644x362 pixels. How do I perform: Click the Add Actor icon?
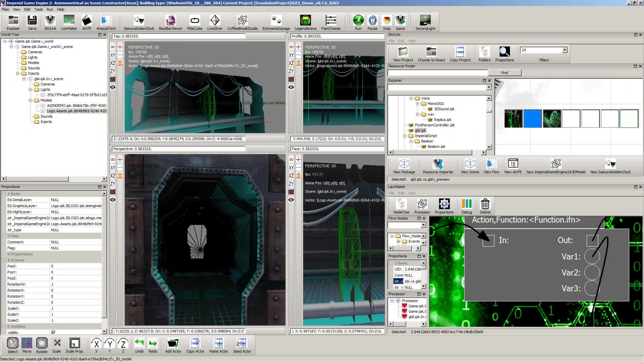click(x=173, y=345)
